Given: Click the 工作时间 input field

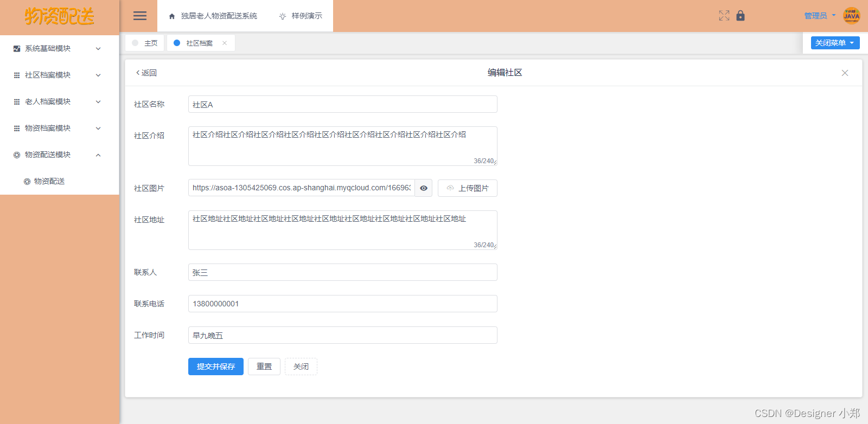Looking at the screenshot, I should tap(343, 335).
